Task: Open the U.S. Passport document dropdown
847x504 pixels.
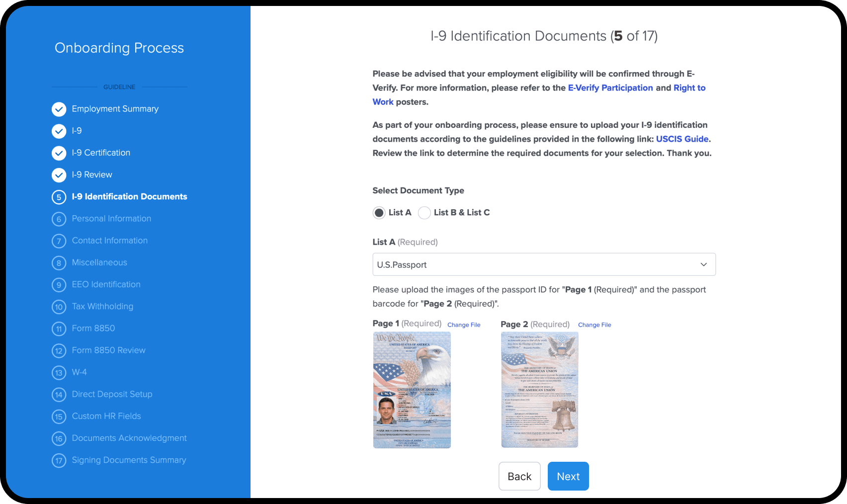Action: pos(544,264)
